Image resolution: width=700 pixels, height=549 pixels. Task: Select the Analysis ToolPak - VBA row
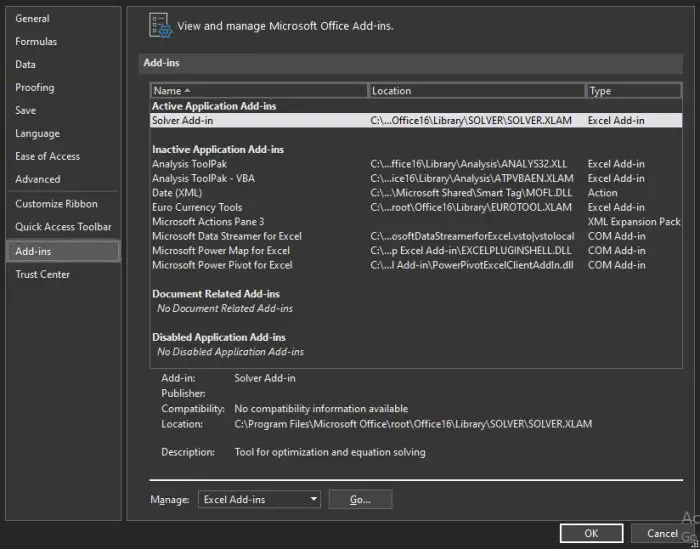(416, 179)
